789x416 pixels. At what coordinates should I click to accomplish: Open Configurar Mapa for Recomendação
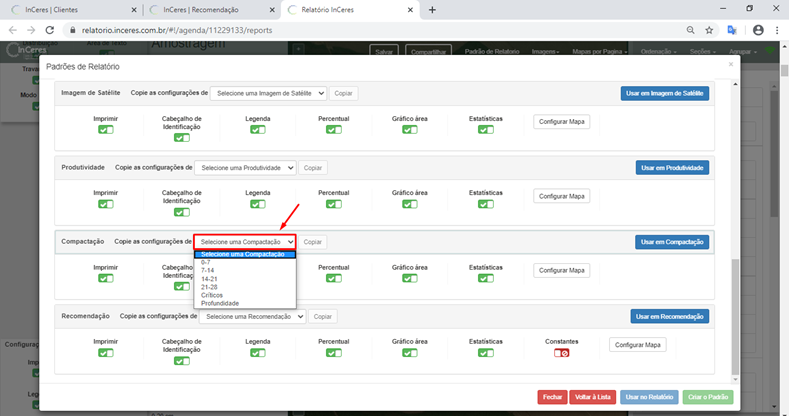638,345
